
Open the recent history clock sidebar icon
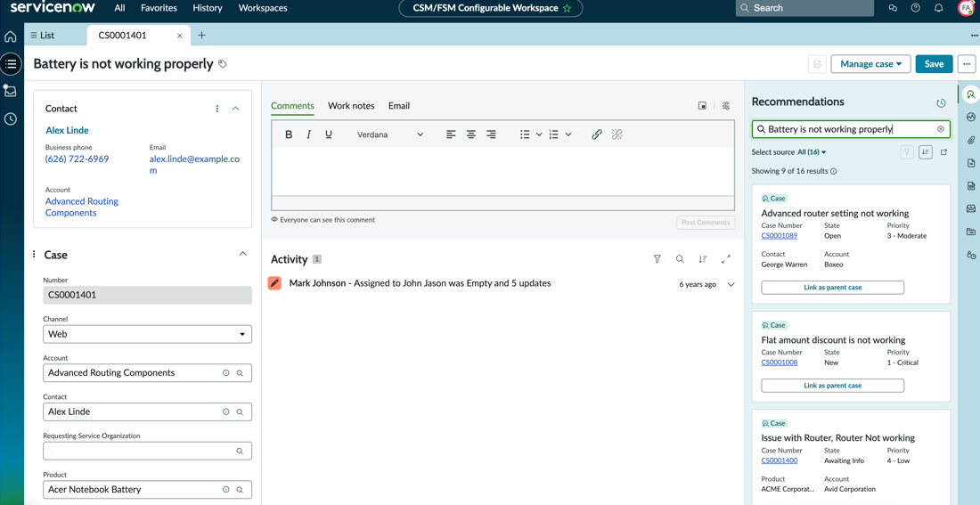[x=11, y=118]
